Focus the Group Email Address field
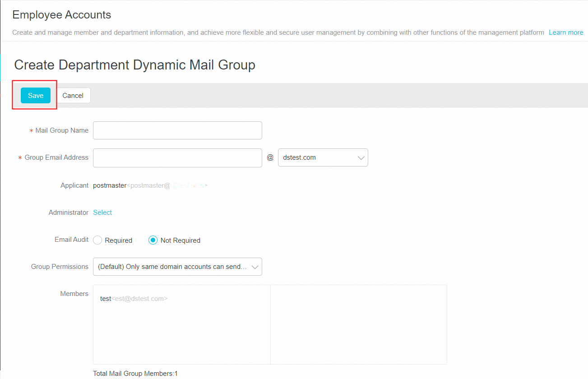Image resolution: width=588 pixels, height=379 pixels. [177, 158]
